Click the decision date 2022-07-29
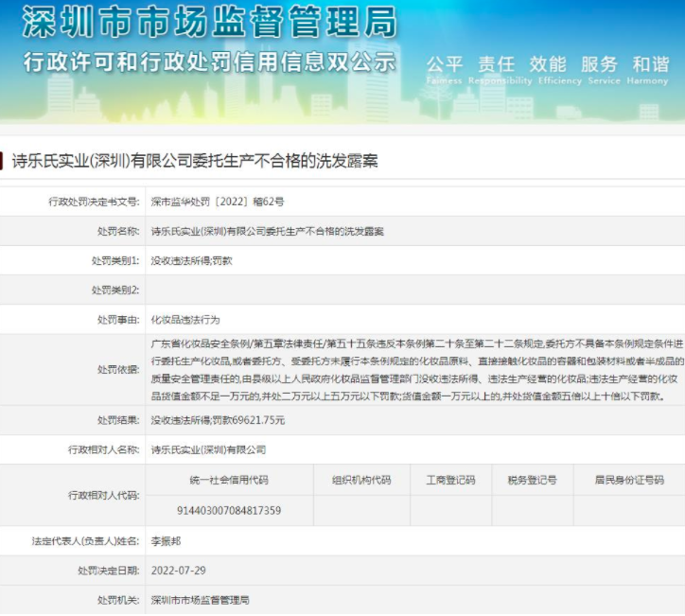This screenshot has height=616, width=685. 179,571
